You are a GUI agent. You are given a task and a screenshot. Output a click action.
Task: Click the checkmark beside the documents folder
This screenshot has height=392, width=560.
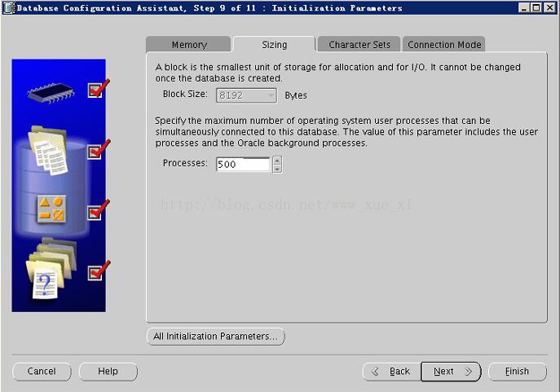click(99, 150)
